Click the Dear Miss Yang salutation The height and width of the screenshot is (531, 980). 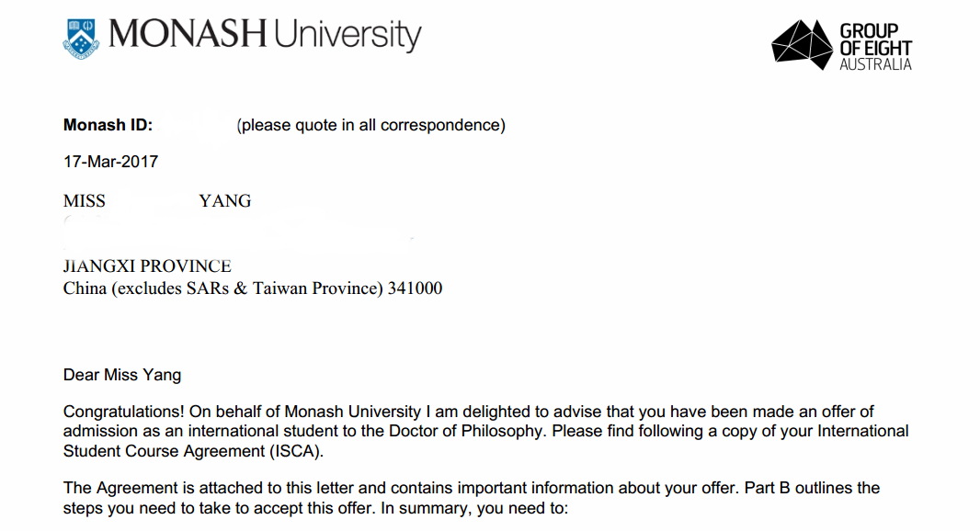tap(122, 375)
